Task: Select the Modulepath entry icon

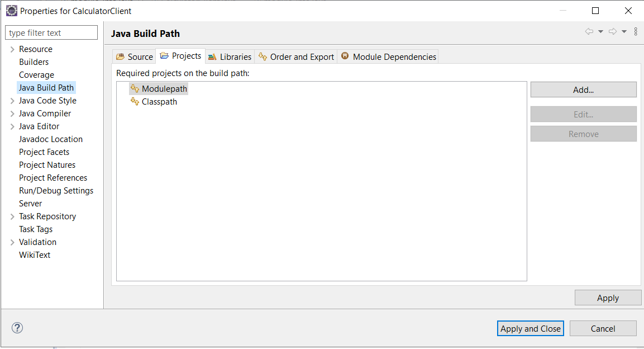Action: pyautogui.click(x=135, y=88)
